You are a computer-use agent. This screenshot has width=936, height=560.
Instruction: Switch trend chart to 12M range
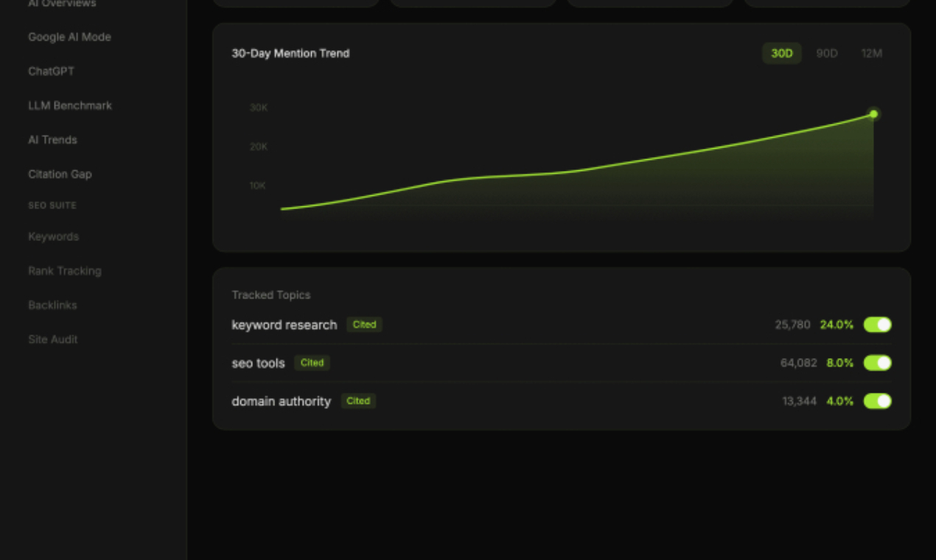tap(871, 53)
